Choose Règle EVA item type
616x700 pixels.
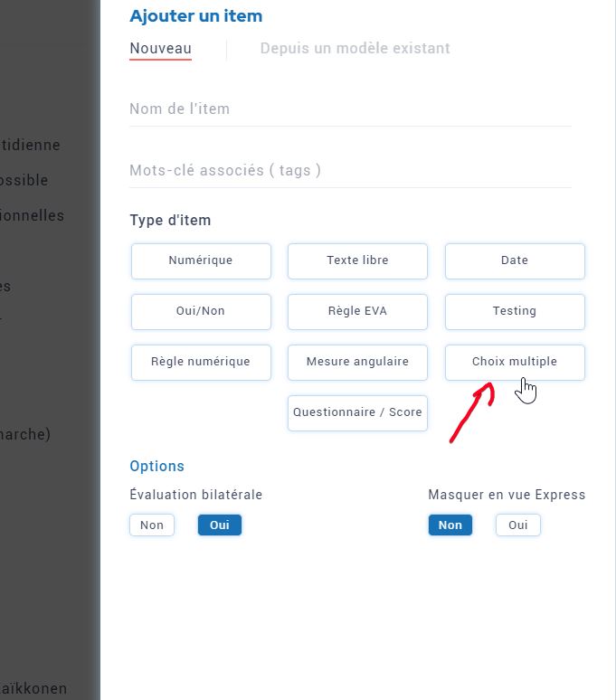coord(357,312)
